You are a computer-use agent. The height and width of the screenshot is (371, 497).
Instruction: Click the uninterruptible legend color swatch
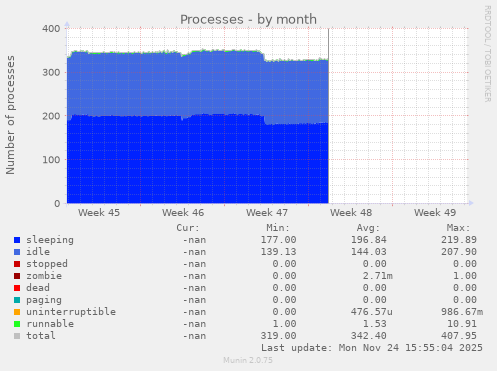coord(17,312)
